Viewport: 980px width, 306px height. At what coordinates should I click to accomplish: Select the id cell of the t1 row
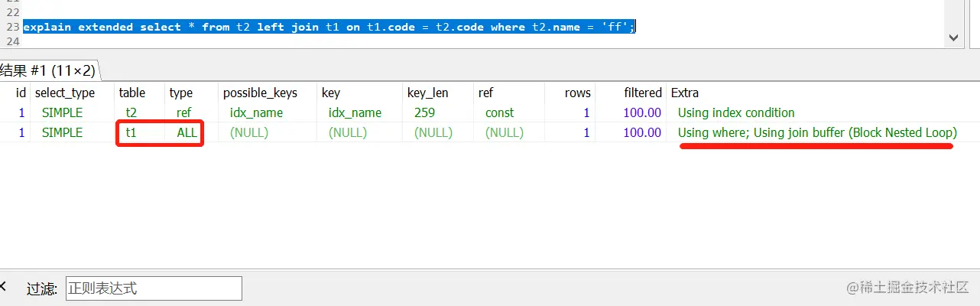pos(21,132)
